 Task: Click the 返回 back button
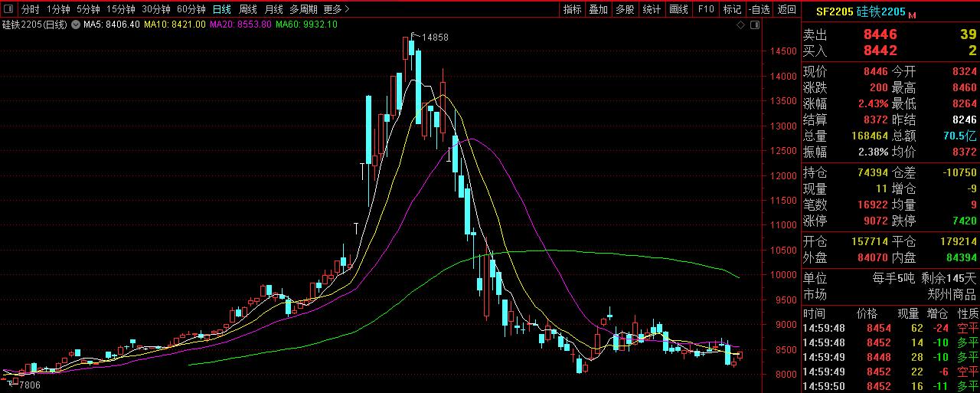point(786,9)
